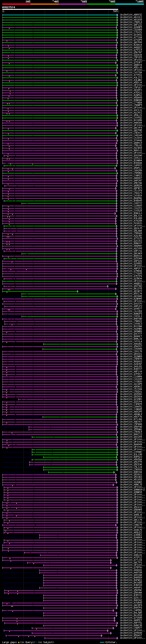Select the UniRef100_C9SH45 label
The height and width of the screenshot is (644, 146).
pos(131,349)
